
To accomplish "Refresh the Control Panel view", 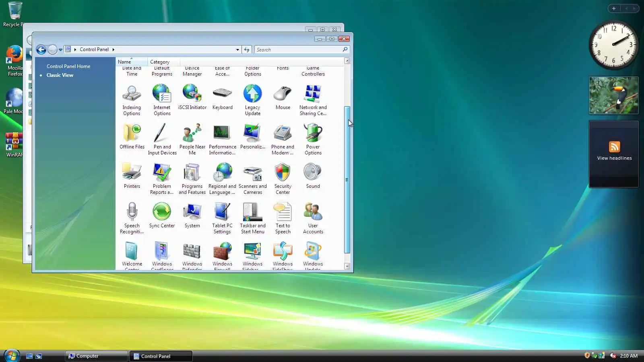I will click(247, 49).
